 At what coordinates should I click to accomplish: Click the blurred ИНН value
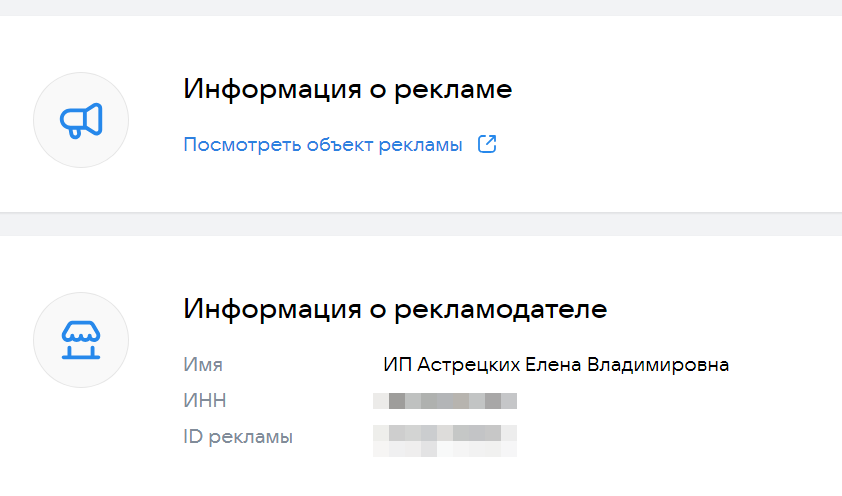pos(444,401)
